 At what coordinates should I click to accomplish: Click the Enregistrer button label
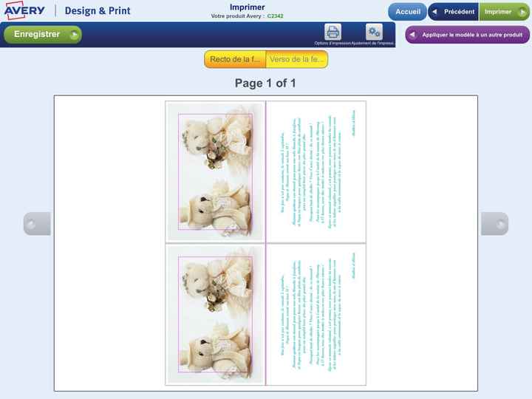tap(37, 35)
